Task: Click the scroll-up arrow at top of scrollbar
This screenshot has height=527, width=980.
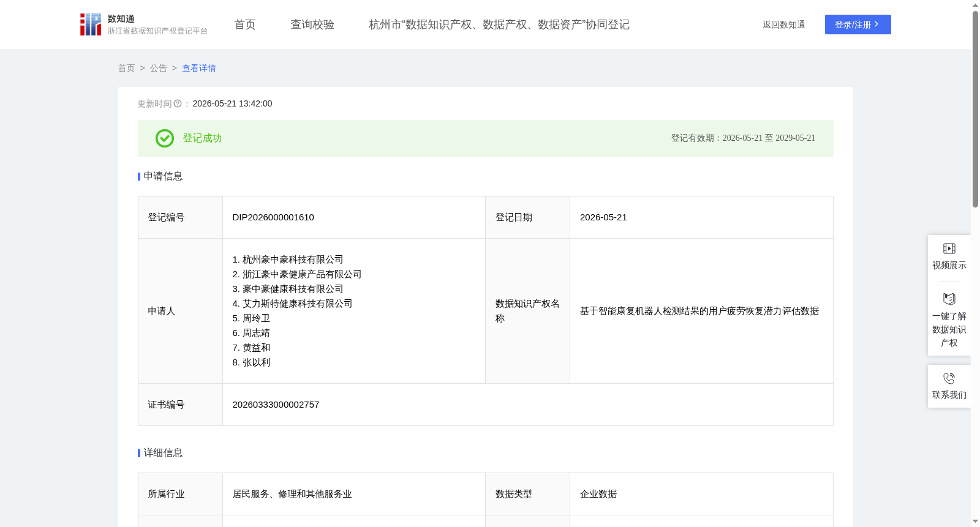Action: (x=975, y=5)
